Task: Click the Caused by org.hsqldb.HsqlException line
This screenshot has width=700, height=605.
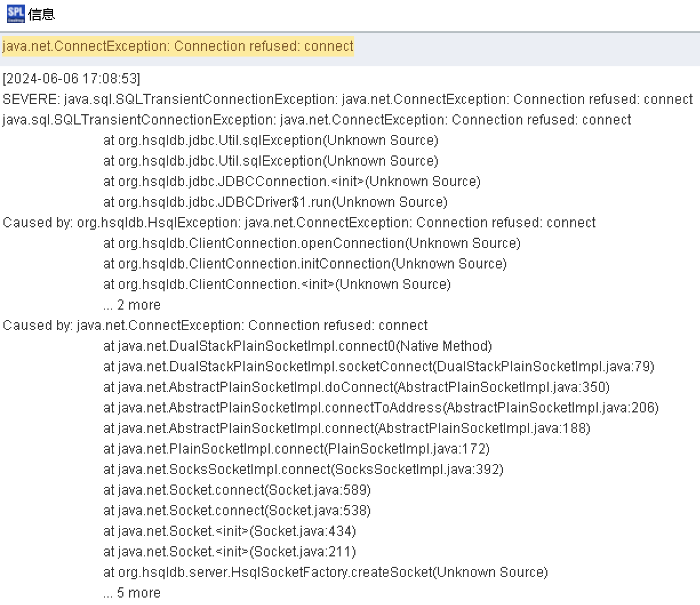Action: 299,222
